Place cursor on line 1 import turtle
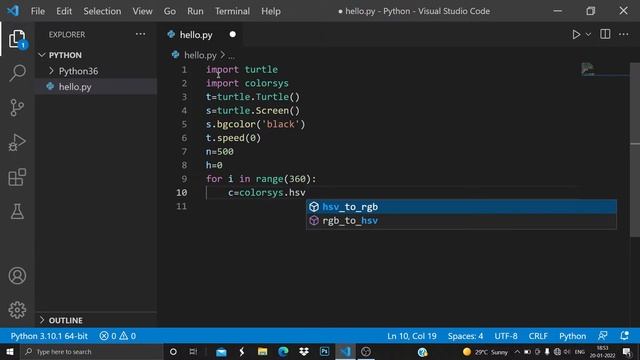The height and width of the screenshot is (360, 640). [242, 69]
